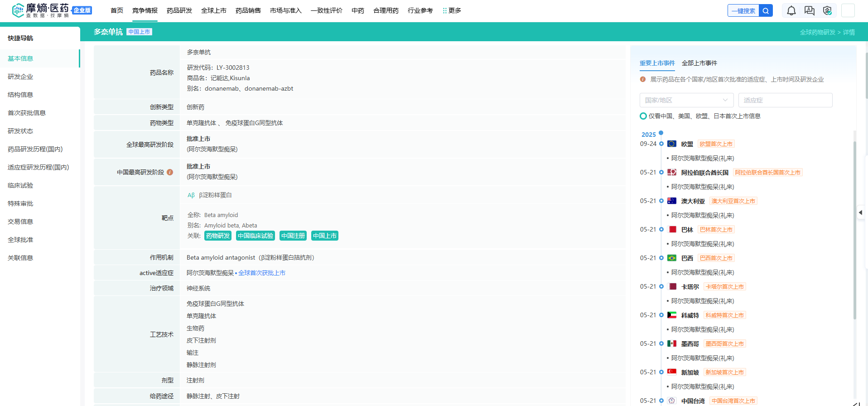Open 首页 in the top menu

tap(117, 10)
